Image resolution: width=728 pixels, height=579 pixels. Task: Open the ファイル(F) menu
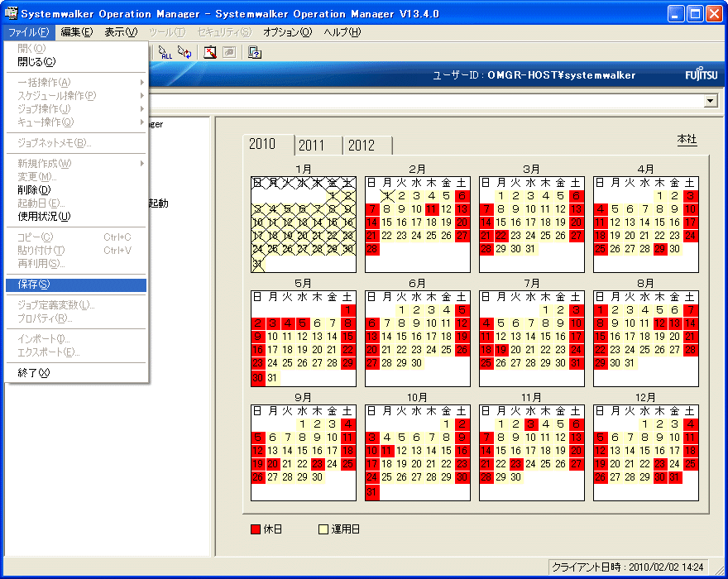click(x=29, y=32)
